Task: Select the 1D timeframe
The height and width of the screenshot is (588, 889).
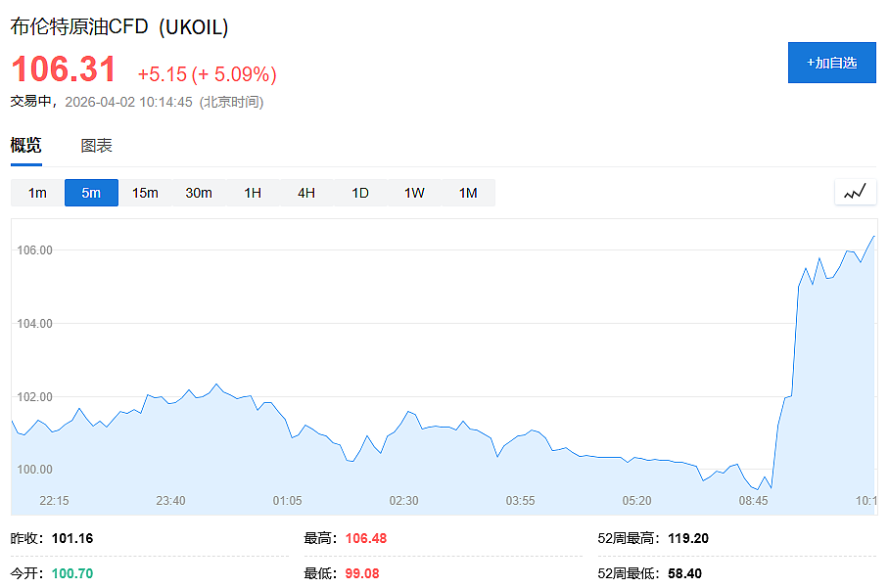Action: 360,193
